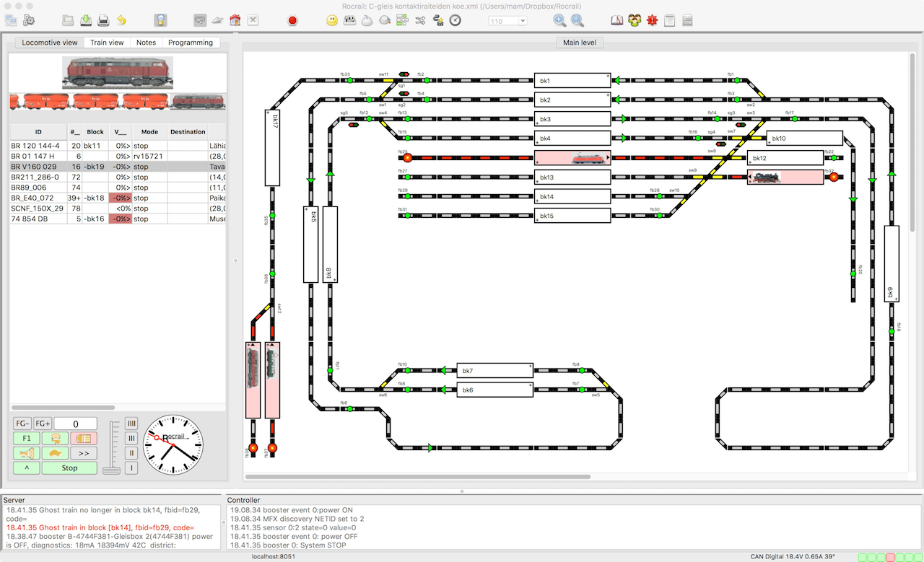Click the orange fb25 sensor symbol
The height and width of the screenshot is (562, 924).
pyautogui.click(x=407, y=157)
